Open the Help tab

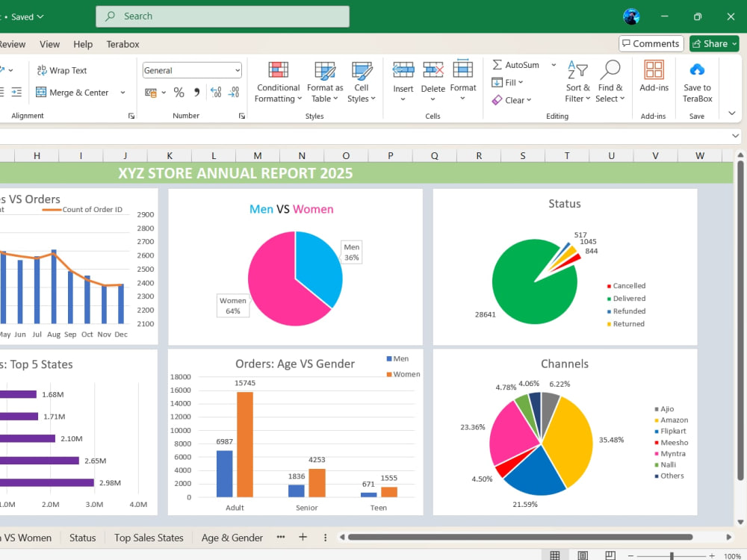pos(83,44)
